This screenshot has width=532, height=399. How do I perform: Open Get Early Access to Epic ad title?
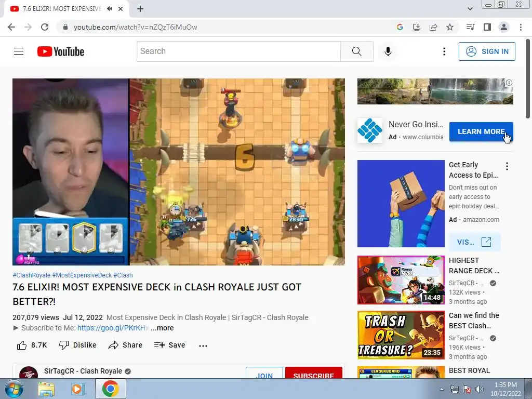coord(473,170)
